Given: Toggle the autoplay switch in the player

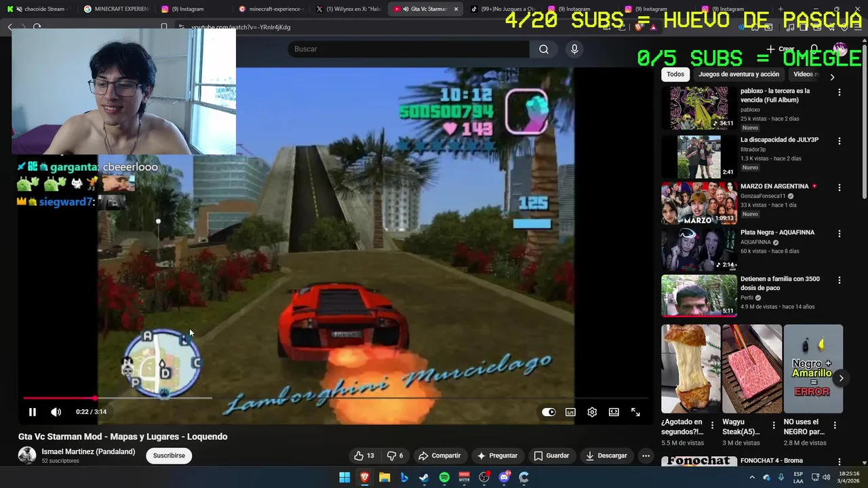Looking at the screenshot, I should (x=549, y=412).
